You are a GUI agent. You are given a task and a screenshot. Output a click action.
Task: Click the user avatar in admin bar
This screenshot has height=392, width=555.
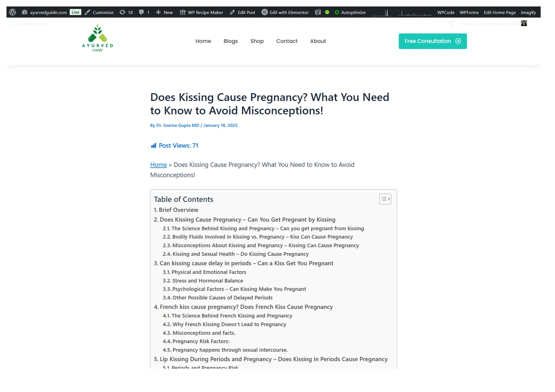(x=524, y=23)
